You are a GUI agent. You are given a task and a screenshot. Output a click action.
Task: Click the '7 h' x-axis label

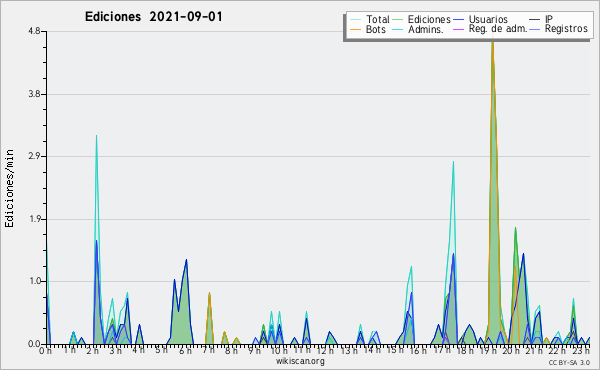coord(209,350)
